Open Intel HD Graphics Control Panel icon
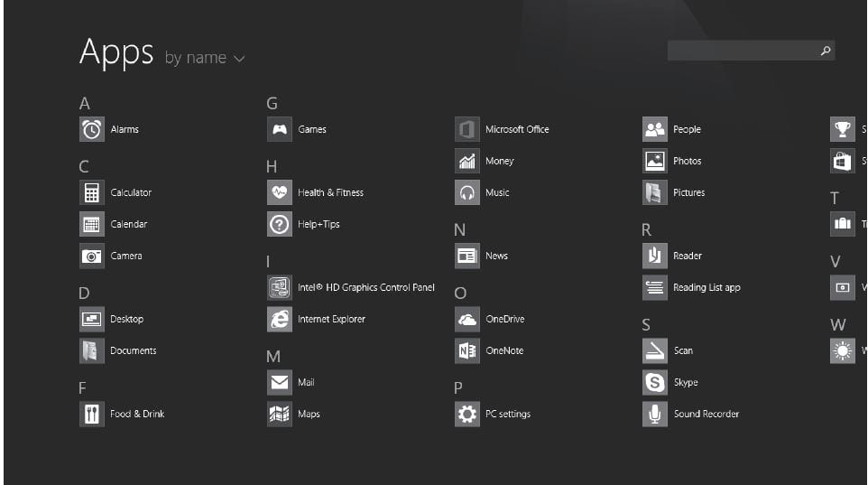 tap(280, 288)
